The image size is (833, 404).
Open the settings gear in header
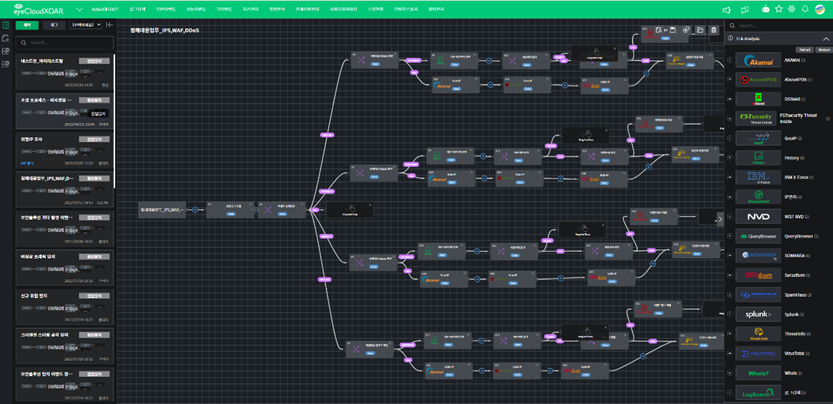pos(792,9)
